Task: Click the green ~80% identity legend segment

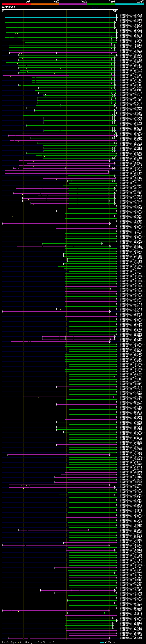Action: [x=101, y=4]
